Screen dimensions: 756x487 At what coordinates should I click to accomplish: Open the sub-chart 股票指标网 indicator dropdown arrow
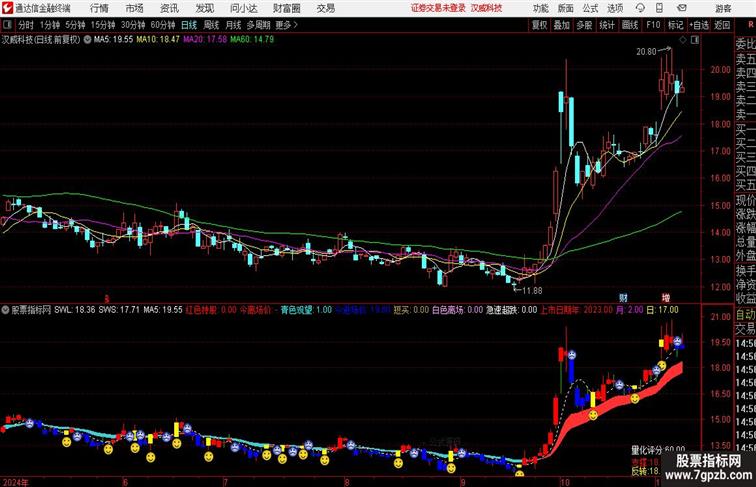[x=5, y=310]
